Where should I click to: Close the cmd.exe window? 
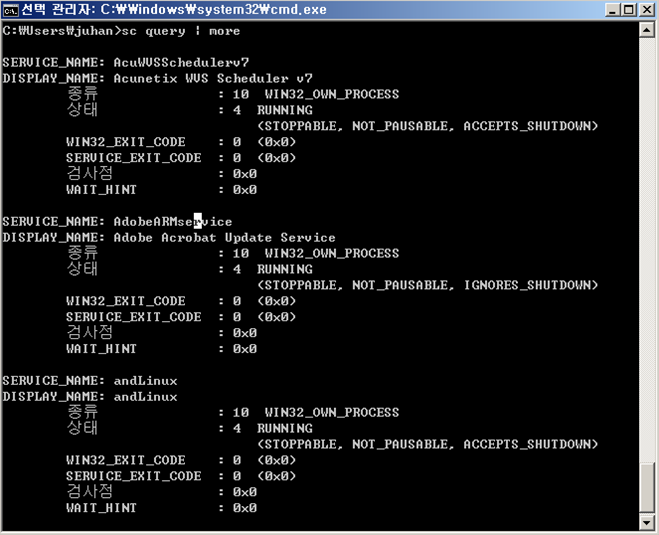647,10
